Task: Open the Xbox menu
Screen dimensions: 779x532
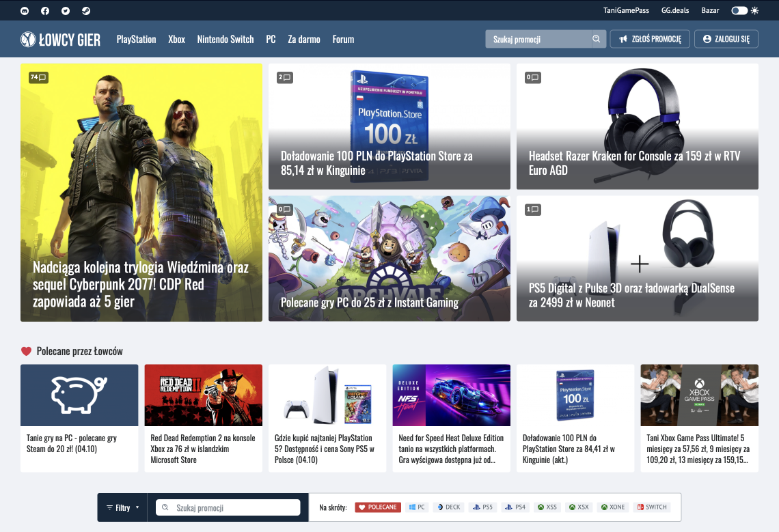Action: (x=176, y=39)
